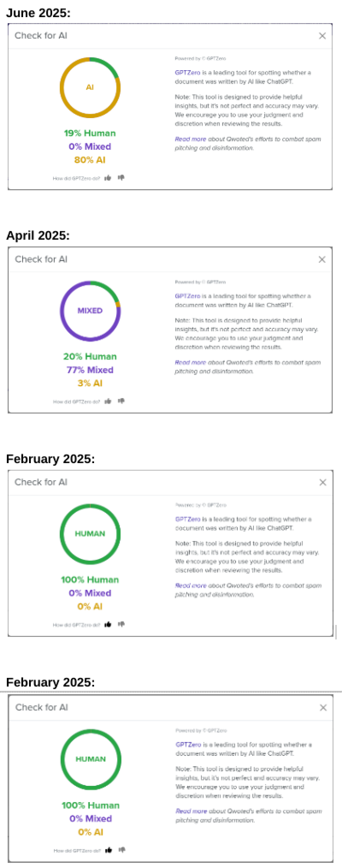Open GPTZero link in April 2025 panel

click(x=188, y=296)
